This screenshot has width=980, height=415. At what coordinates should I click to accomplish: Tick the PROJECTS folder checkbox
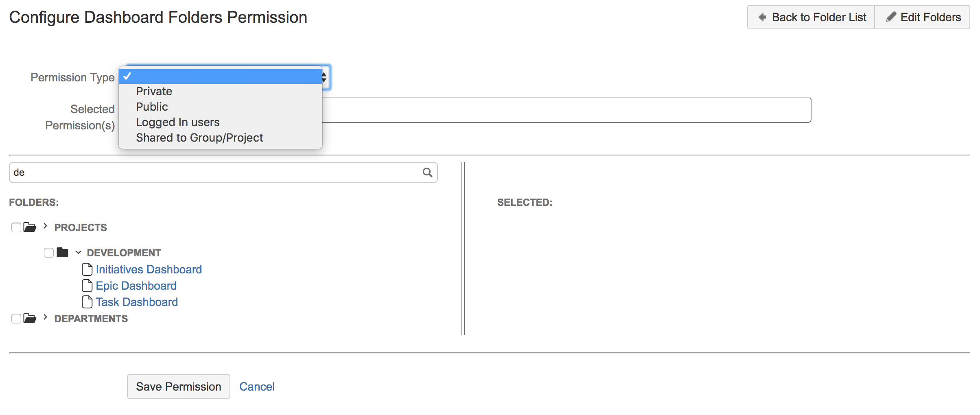16,227
